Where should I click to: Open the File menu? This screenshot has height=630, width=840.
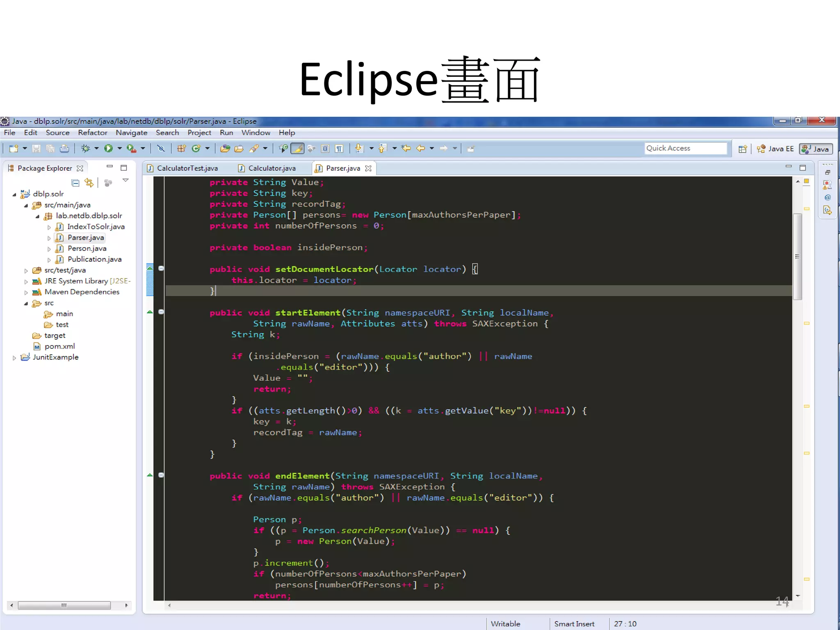(x=9, y=132)
